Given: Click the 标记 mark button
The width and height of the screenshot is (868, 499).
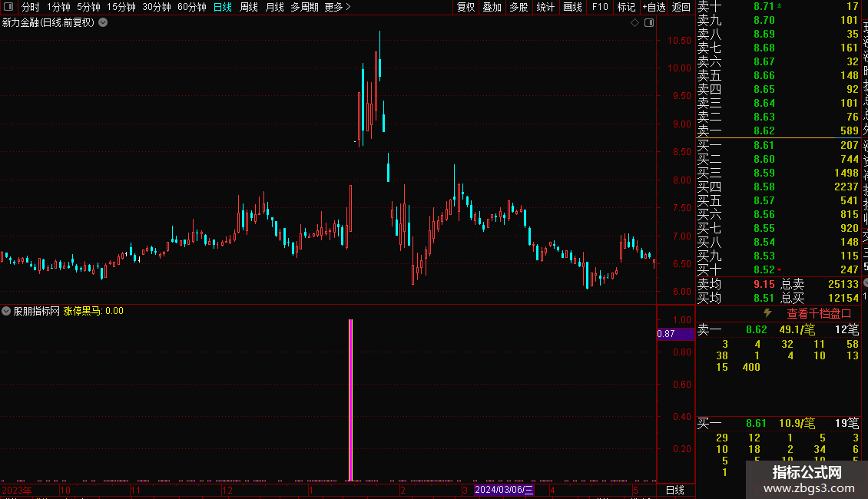Looking at the screenshot, I should [626, 7].
